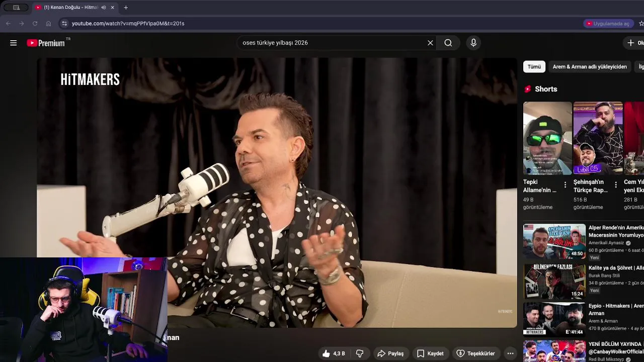Click the Burak Barış Stili channel name
The height and width of the screenshot is (362, 644).
(x=604, y=276)
